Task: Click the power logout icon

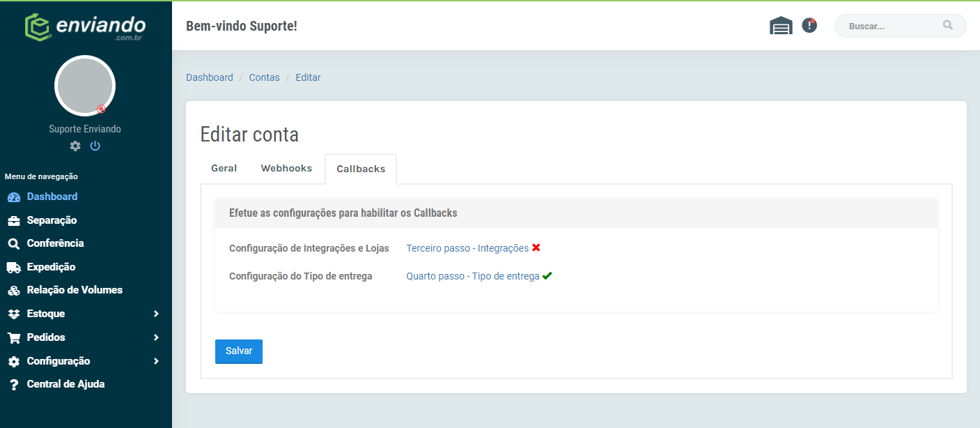Action: pos(95,146)
